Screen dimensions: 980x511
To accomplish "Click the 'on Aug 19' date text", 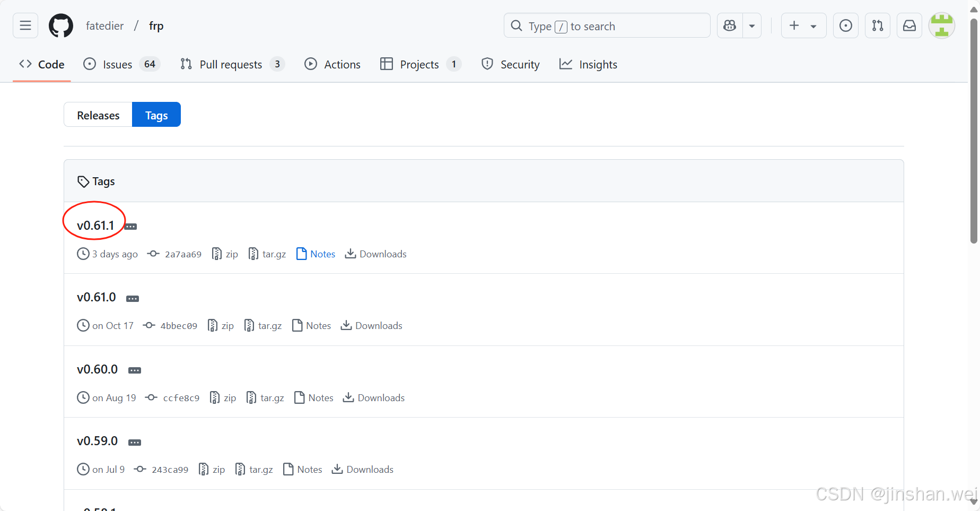I will click(114, 398).
